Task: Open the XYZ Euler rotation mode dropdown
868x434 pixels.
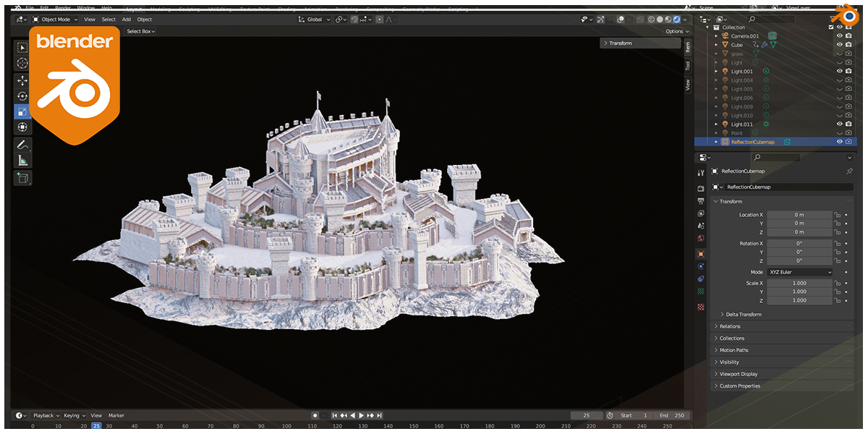Action: point(799,271)
